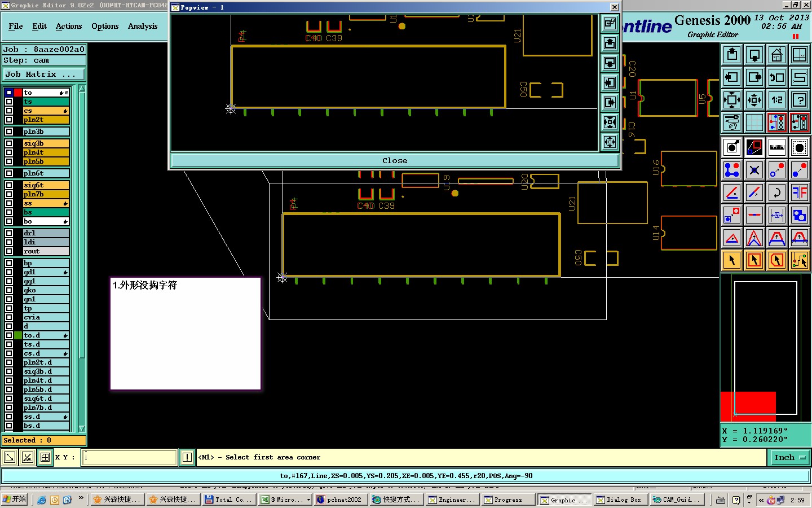Click the red color swatch beside to layer
Viewport: 812px width, 508px height.
pyautogui.click(x=18, y=93)
